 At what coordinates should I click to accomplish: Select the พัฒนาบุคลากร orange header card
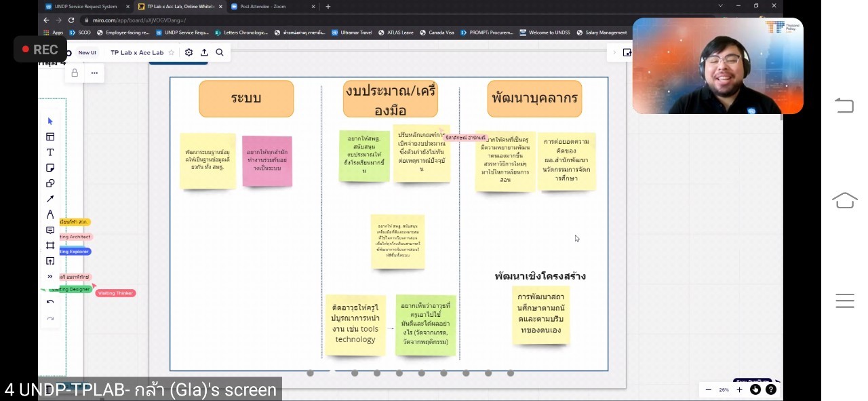click(x=534, y=98)
